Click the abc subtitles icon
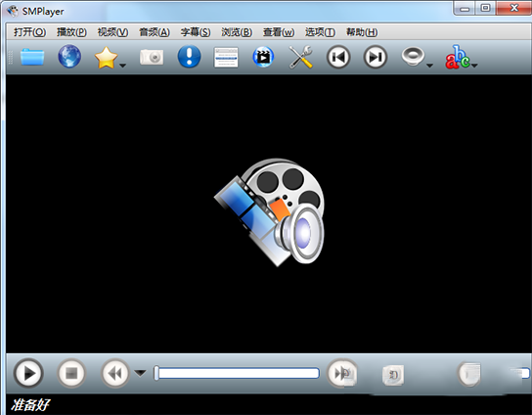This screenshot has height=415, width=532. pos(458,57)
